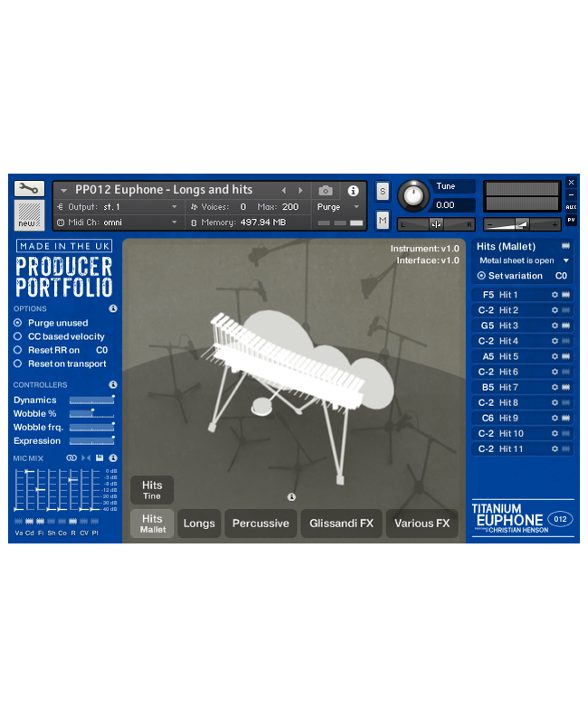
Task: Open the Metal sheet is open dropdown
Action: click(524, 260)
